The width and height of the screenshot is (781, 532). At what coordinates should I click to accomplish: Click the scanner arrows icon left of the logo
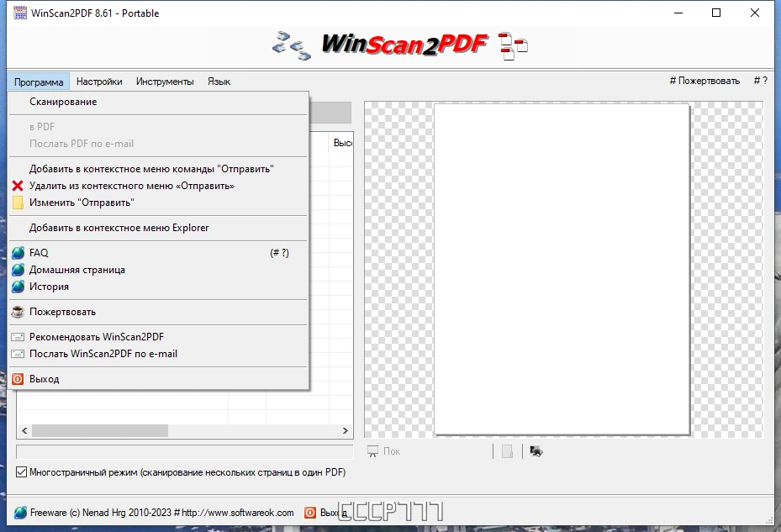292,46
